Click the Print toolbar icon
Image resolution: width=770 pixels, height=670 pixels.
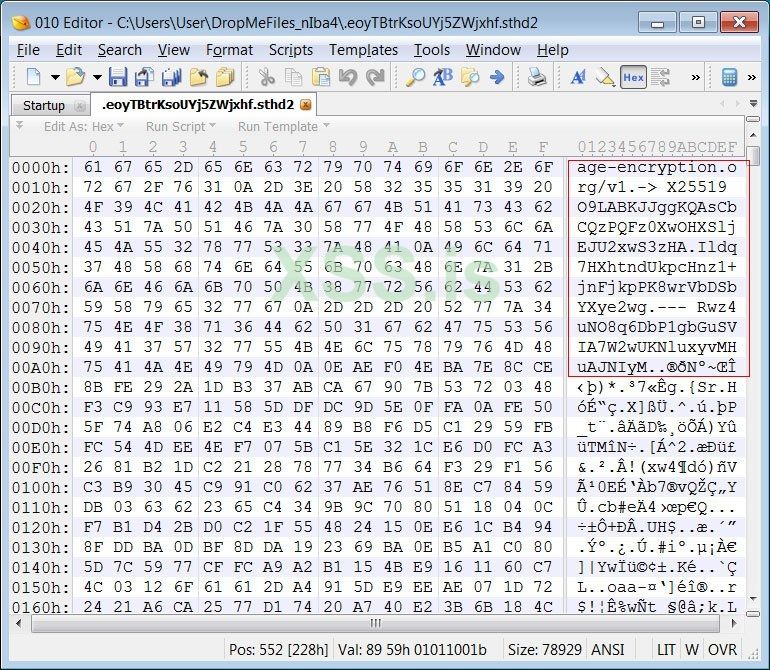(537, 77)
